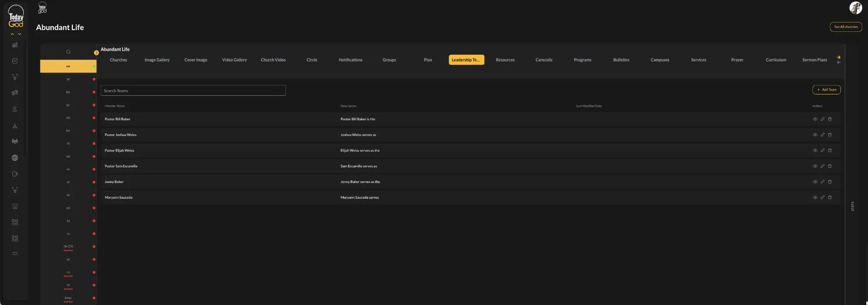This screenshot has width=868, height=305.
Task: View Pastor Bill Baker with eye icon
Action: [x=815, y=119]
